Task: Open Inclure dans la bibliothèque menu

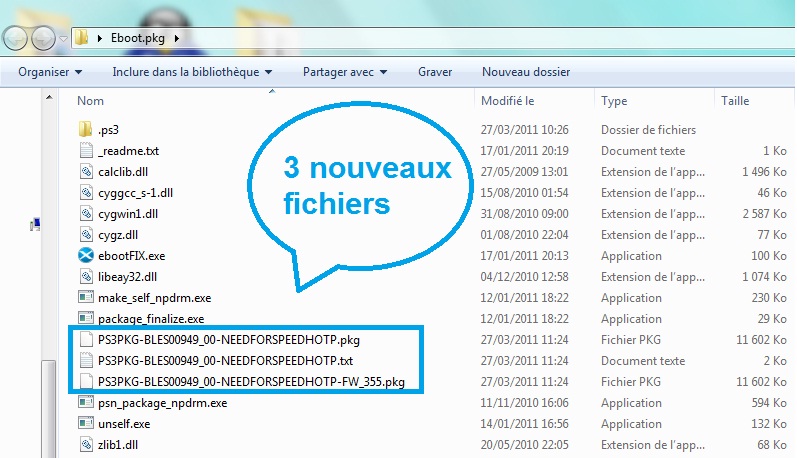Action: point(192,72)
